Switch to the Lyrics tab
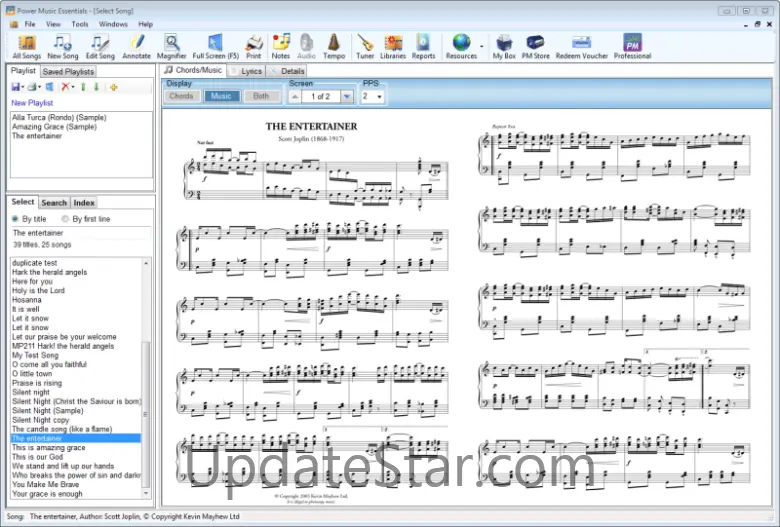Image resolution: width=780 pixels, height=527 pixels. [x=246, y=71]
